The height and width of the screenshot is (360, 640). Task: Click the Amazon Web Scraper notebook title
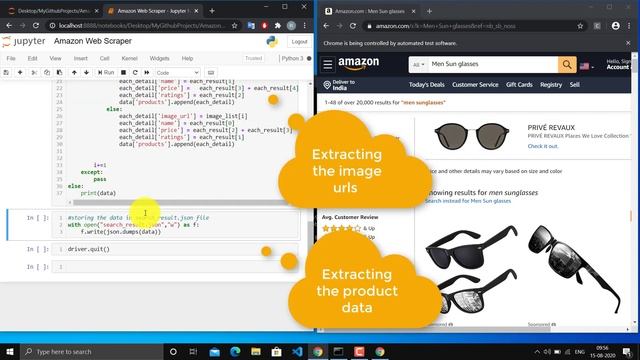[x=93, y=41]
